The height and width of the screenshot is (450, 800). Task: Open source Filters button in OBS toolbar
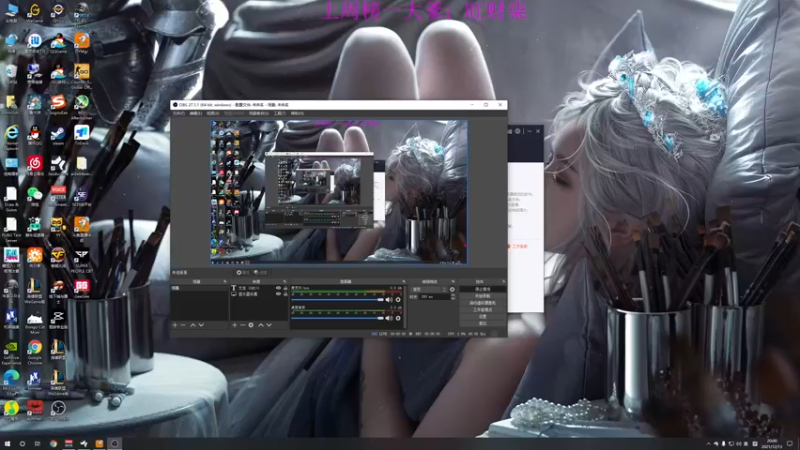click(261, 272)
